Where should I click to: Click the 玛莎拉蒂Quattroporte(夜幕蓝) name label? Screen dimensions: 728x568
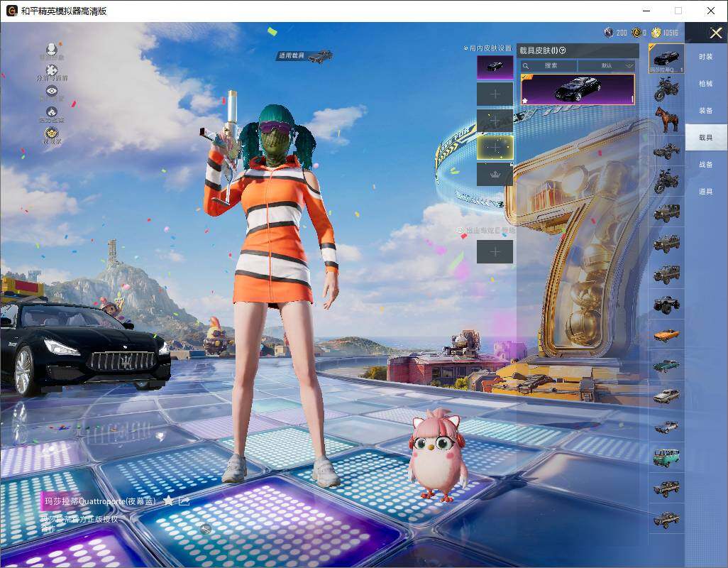(100, 501)
